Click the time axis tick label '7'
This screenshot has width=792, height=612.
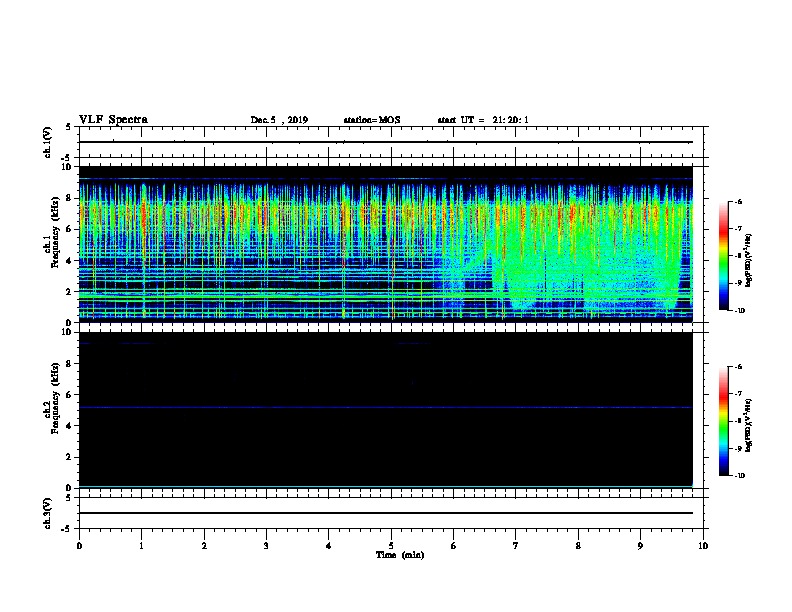click(x=516, y=545)
